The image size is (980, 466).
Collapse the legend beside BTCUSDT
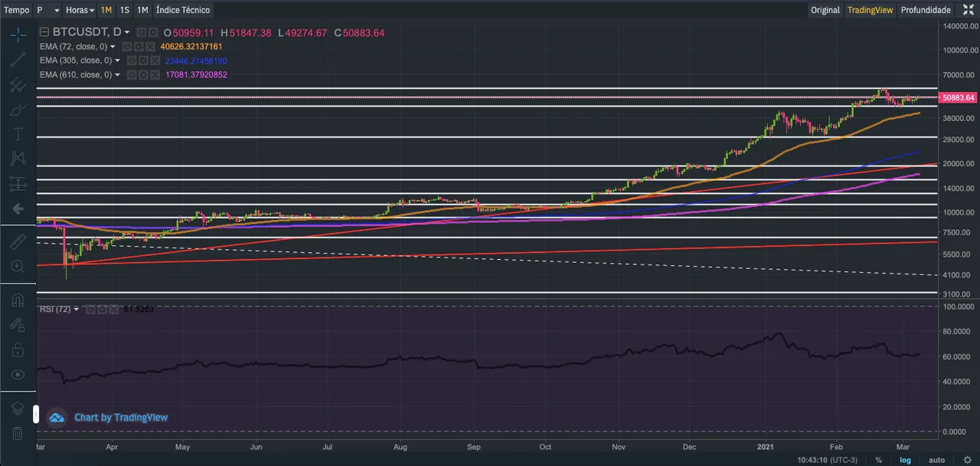(44, 32)
